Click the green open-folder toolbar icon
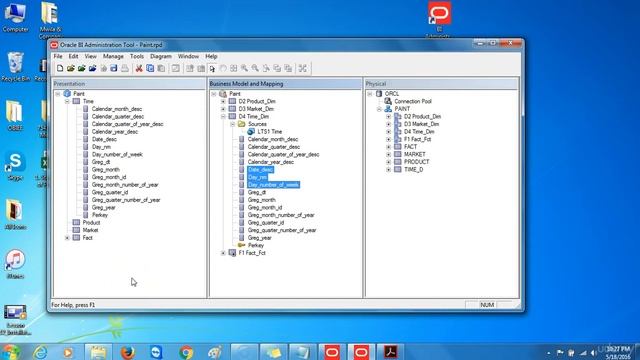The width and height of the screenshot is (640, 360). coord(82,68)
